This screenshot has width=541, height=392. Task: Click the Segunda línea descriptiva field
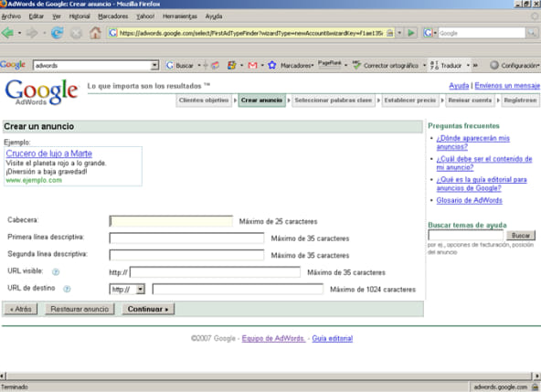point(186,255)
